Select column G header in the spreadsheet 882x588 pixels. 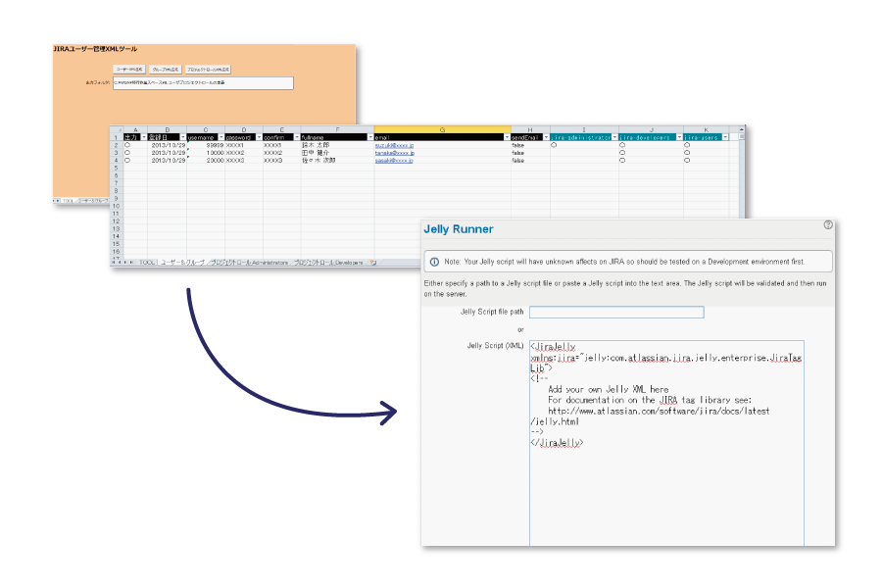[x=442, y=129]
